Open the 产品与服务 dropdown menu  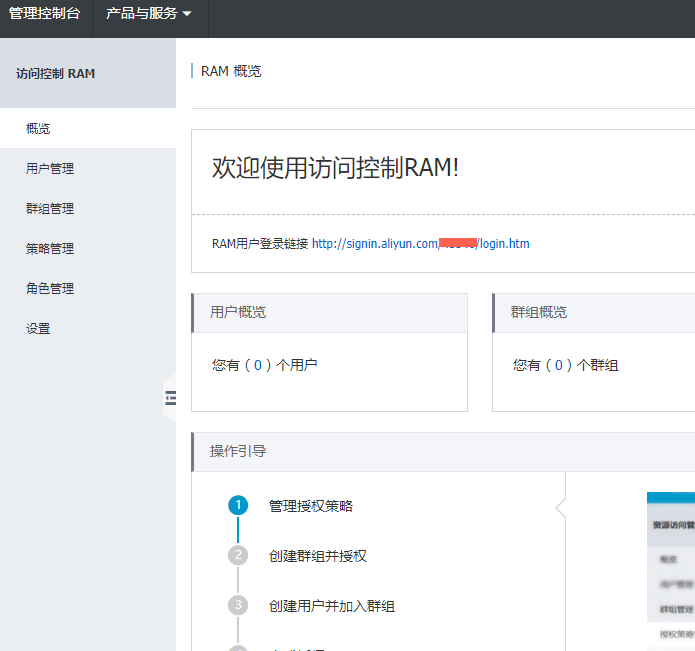[x=148, y=13]
